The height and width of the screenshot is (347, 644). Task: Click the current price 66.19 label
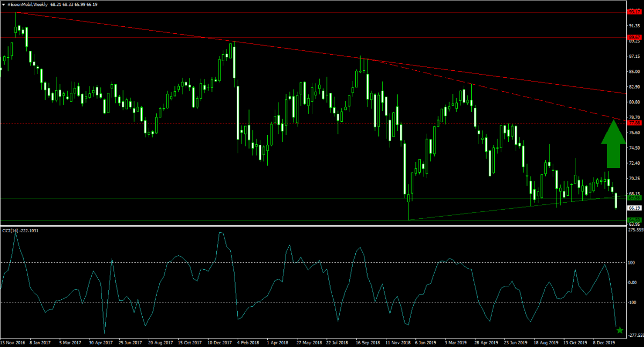pyautogui.click(x=634, y=208)
